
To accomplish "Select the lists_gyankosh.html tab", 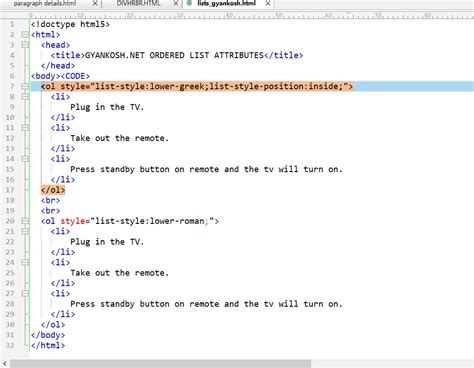I will pos(227,3).
